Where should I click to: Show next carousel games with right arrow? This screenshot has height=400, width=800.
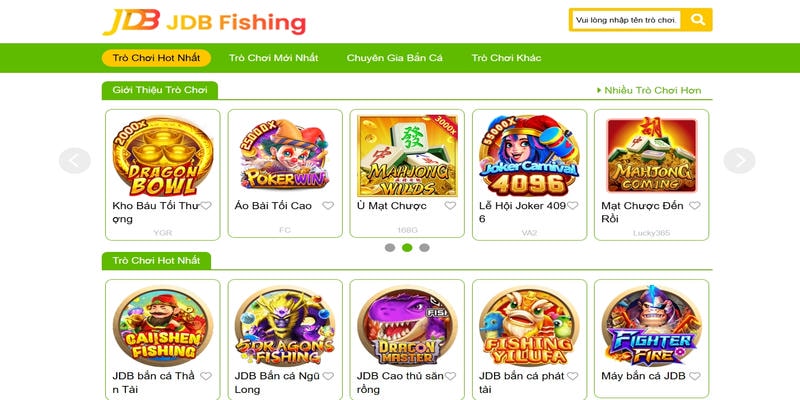tap(739, 161)
